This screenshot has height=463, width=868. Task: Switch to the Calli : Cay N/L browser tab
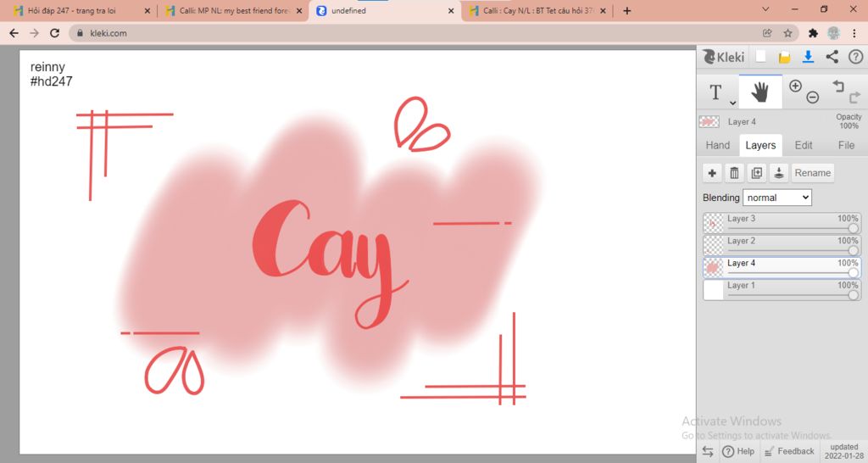(x=537, y=10)
